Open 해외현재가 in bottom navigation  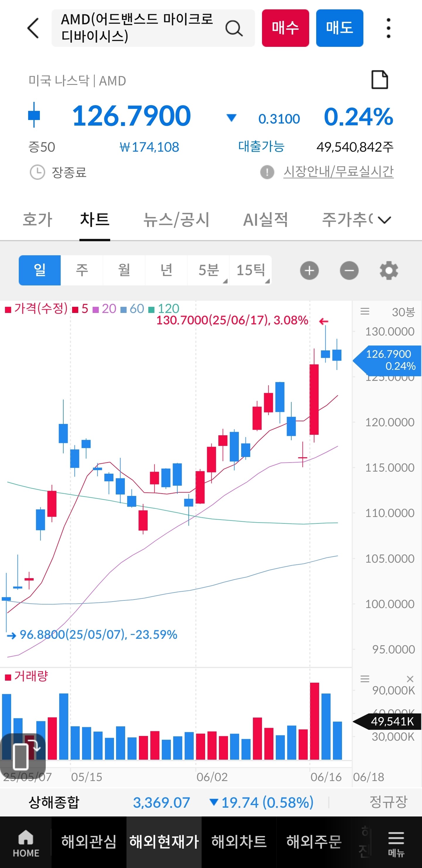164,842
